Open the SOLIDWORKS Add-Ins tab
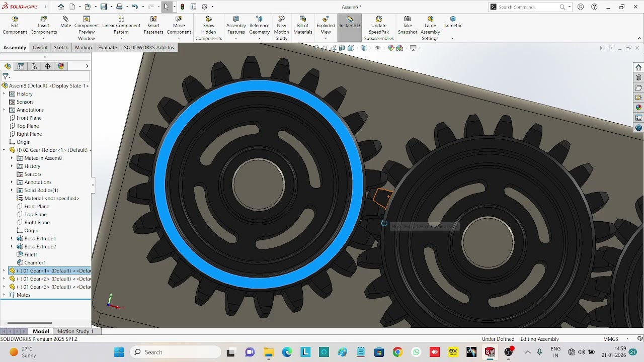 tap(149, 47)
